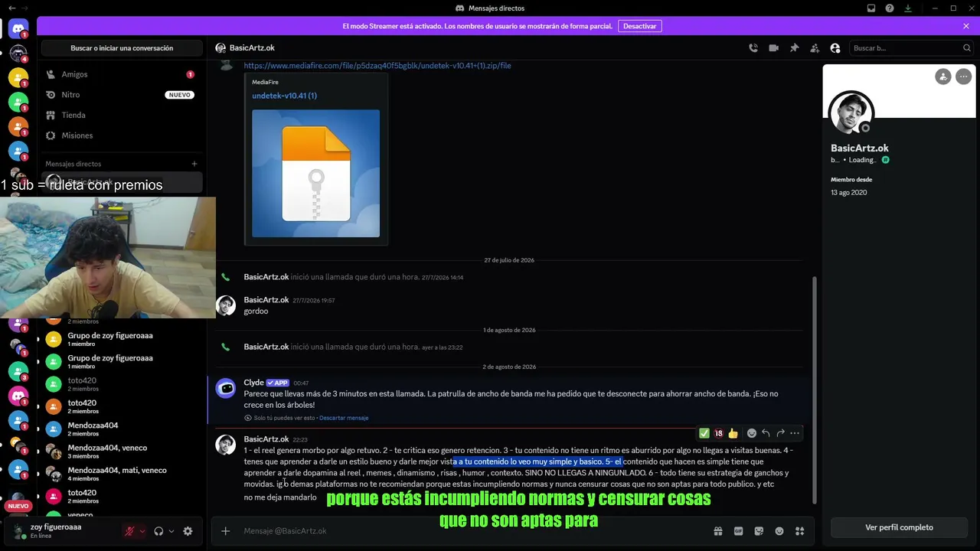The width and height of the screenshot is (980, 551).
Task: Click the friend status button on profile card
Action: pos(943,77)
